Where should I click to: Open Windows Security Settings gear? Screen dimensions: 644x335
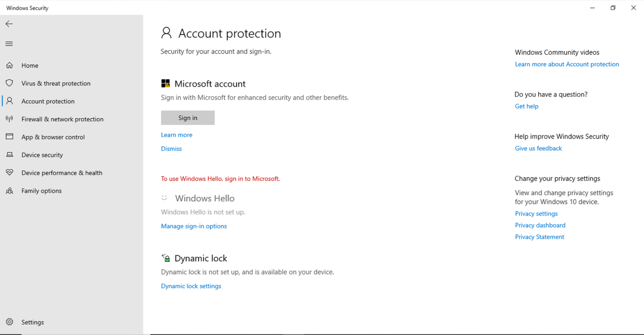pyautogui.click(x=10, y=322)
